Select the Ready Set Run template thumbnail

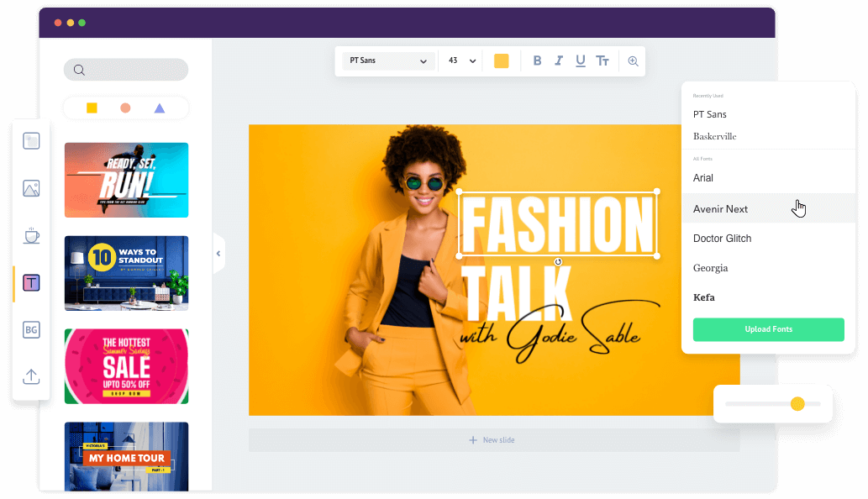click(125, 180)
